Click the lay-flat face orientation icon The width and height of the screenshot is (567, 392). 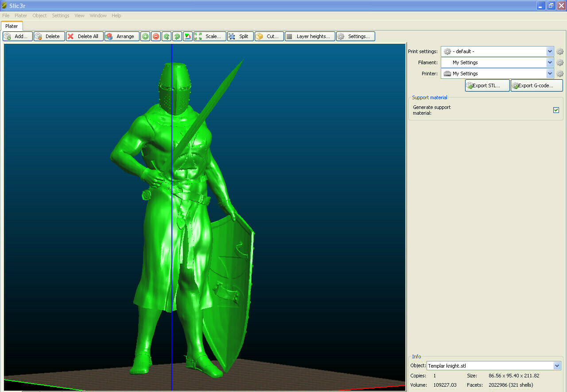[x=188, y=36]
